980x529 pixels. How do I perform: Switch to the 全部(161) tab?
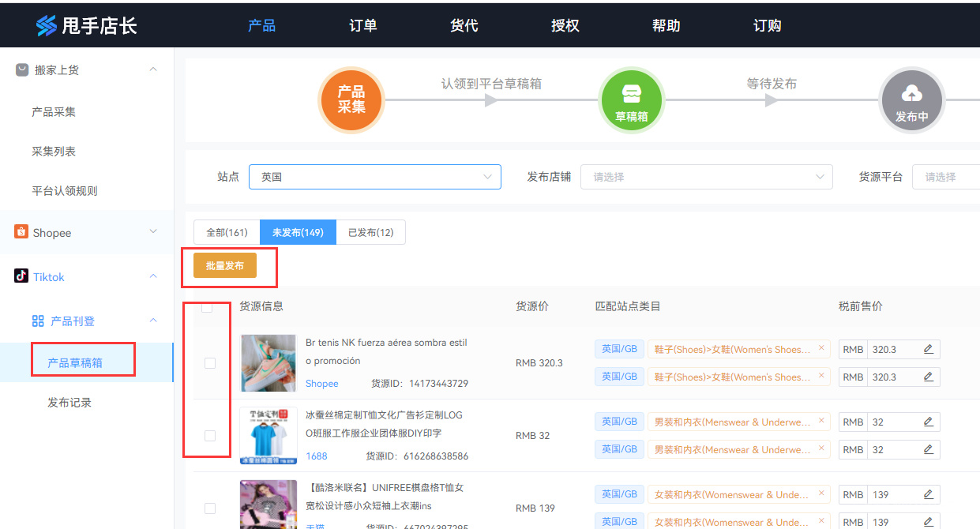tap(227, 232)
